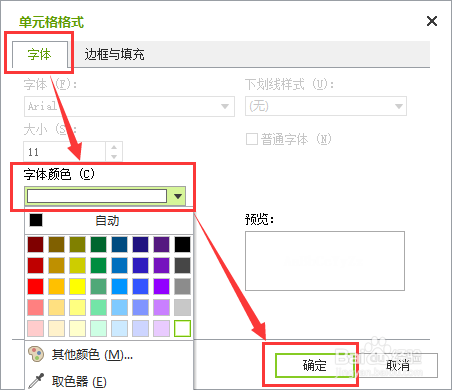Pick the mint green swatch in fourth row
Image resolution: width=452 pixels, height=390 pixels.
click(99, 308)
